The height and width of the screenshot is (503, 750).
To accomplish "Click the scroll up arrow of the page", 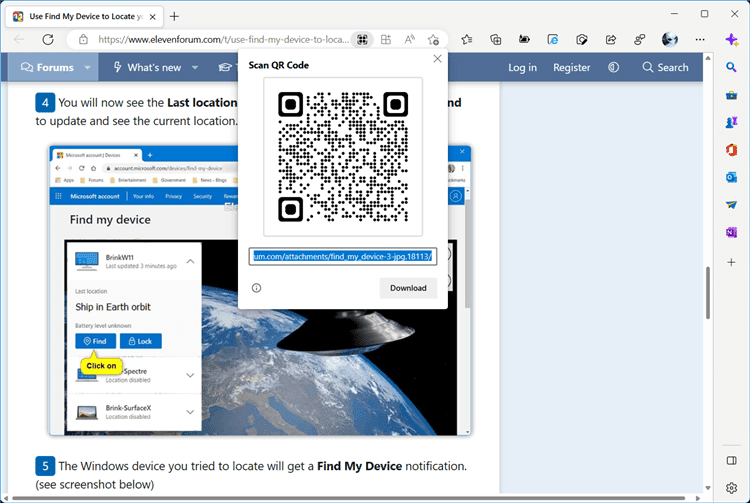I will coord(708,58).
